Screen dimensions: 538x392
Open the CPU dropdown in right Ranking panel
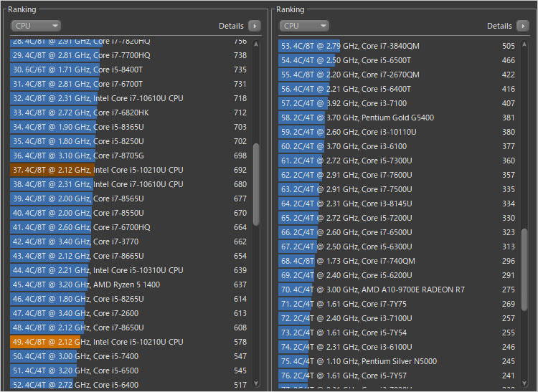303,26
